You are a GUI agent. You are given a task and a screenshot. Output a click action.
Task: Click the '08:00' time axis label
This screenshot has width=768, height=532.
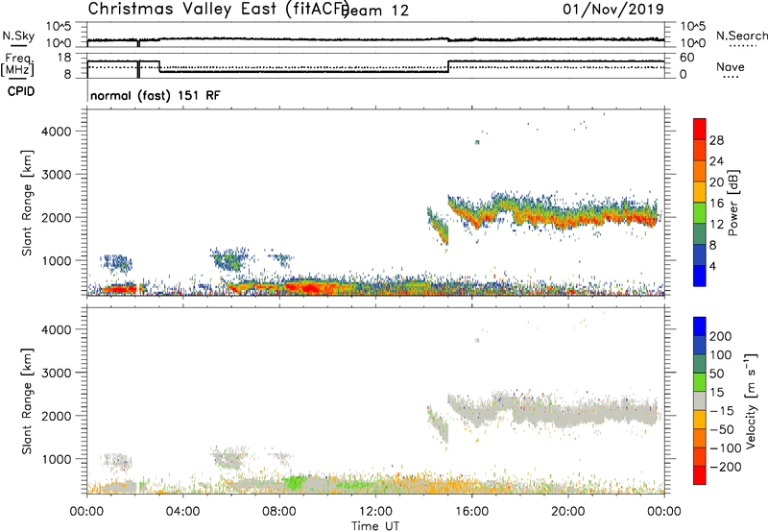click(279, 512)
